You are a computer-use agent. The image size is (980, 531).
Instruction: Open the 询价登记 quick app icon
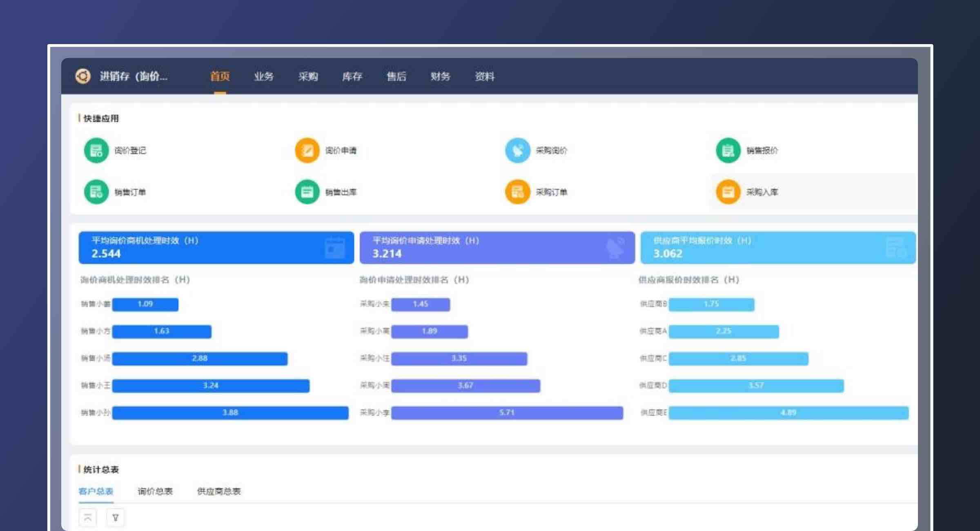96,151
